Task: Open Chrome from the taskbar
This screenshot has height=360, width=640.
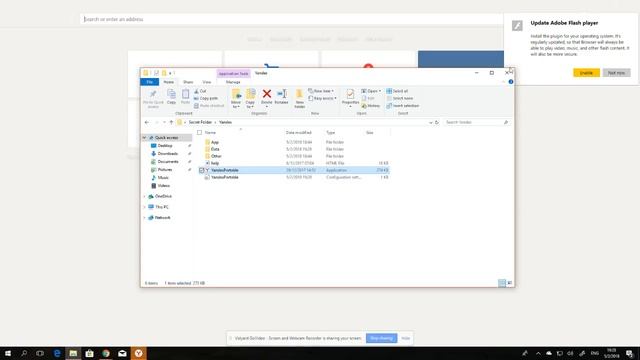Action: [x=106, y=353]
